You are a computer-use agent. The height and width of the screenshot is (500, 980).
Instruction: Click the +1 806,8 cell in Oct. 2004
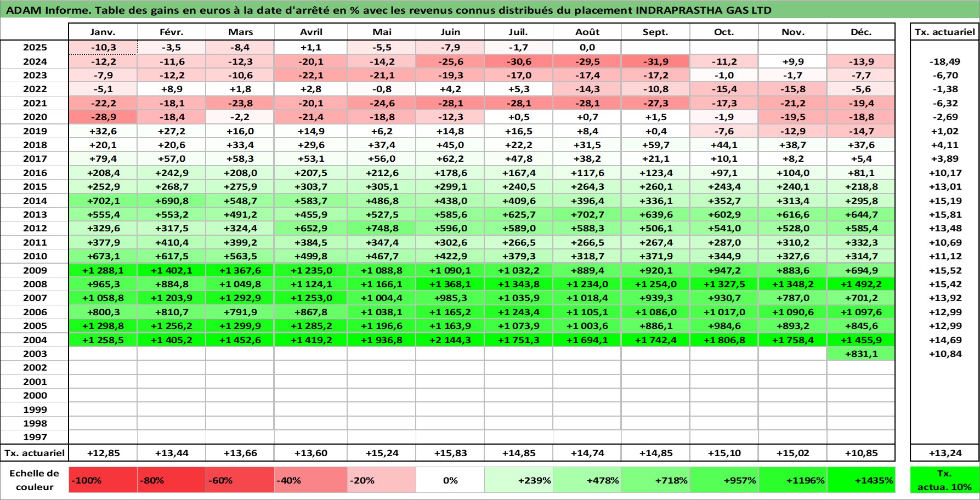(724, 340)
